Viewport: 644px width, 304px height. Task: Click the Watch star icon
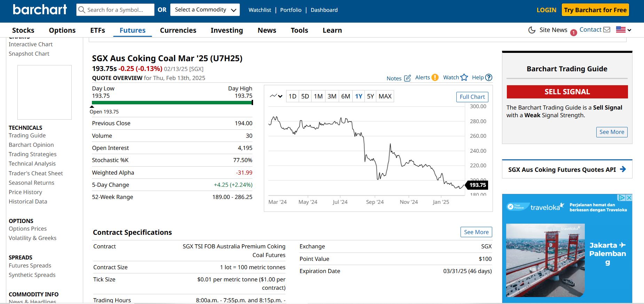(464, 78)
